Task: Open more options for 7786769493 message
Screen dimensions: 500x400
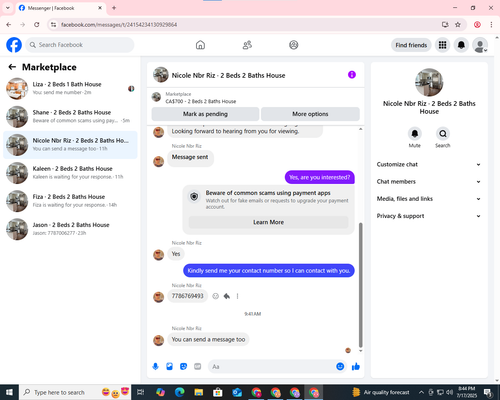Action: click(237, 296)
